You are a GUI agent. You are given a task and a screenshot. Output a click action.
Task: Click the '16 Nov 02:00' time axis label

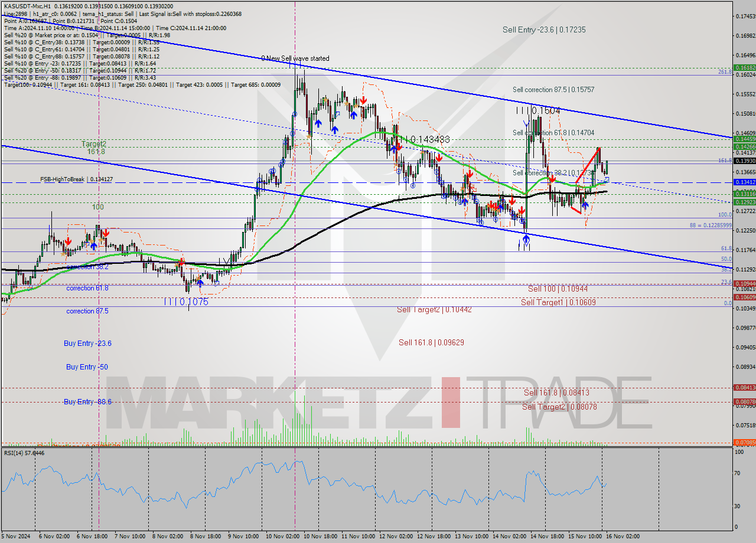coord(621,537)
